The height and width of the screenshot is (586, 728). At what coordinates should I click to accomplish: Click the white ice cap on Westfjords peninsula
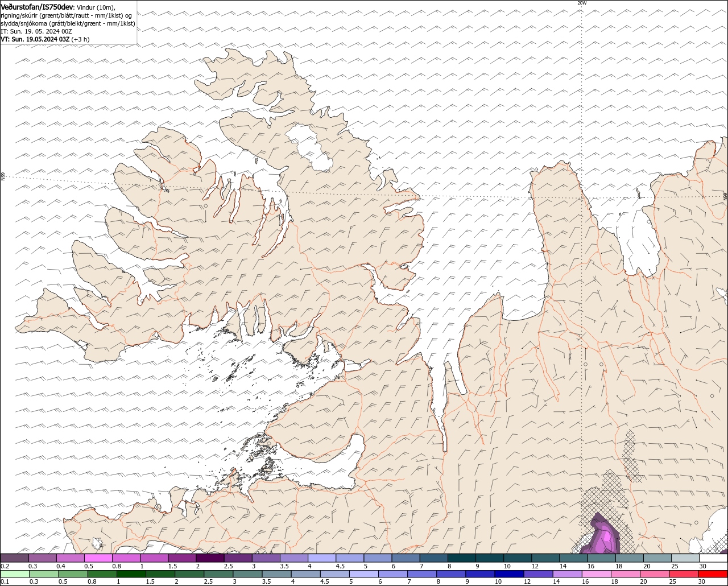310,148
